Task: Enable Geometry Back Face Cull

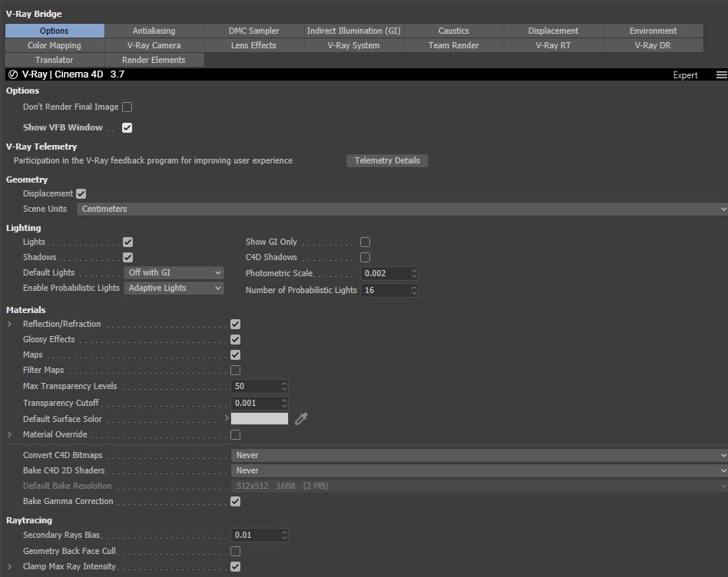Action: click(x=236, y=551)
